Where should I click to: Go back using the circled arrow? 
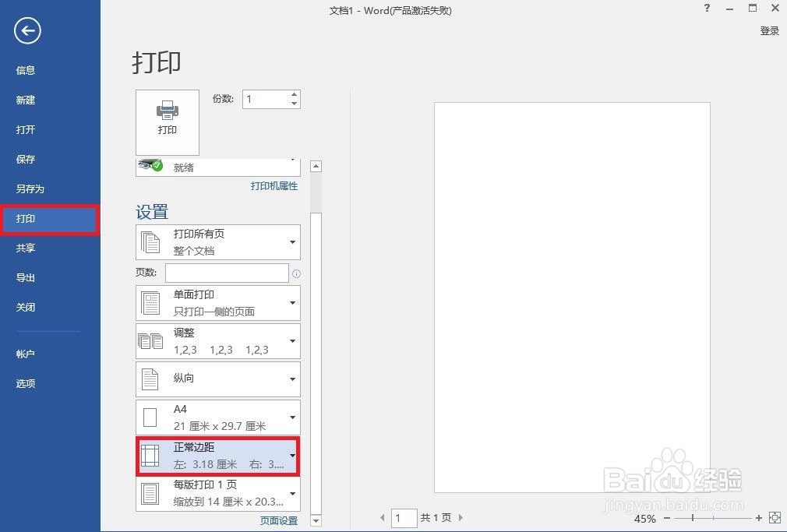tap(27, 30)
